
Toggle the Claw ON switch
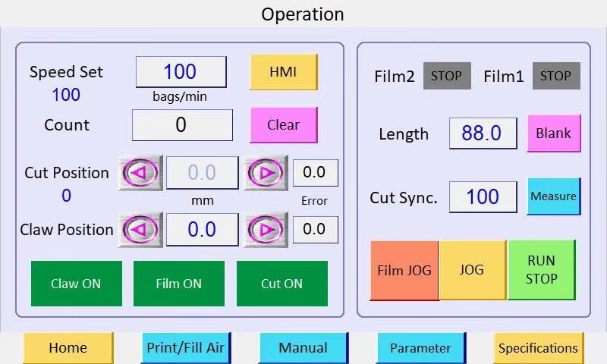(76, 284)
